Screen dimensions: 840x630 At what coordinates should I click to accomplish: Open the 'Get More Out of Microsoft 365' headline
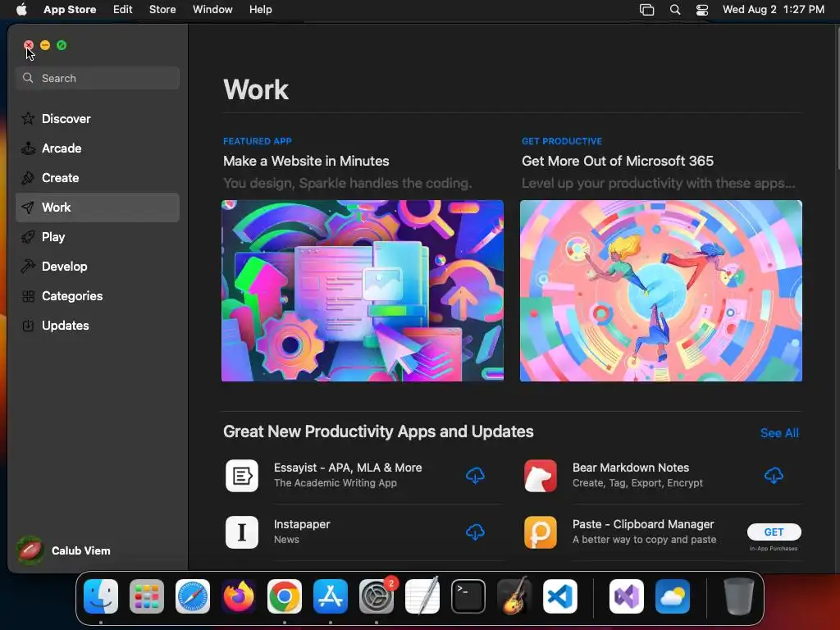tap(617, 162)
